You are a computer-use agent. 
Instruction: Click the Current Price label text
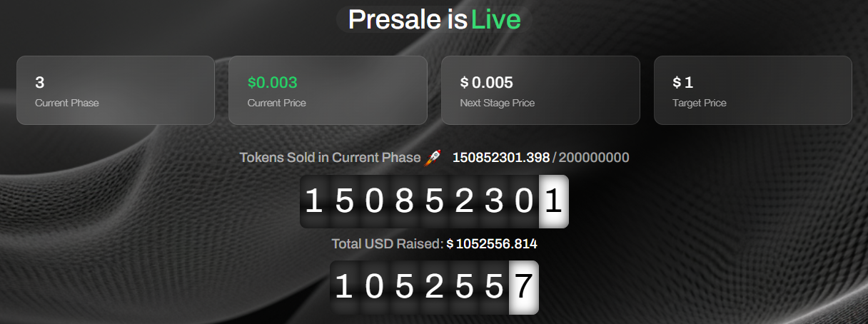277,103
